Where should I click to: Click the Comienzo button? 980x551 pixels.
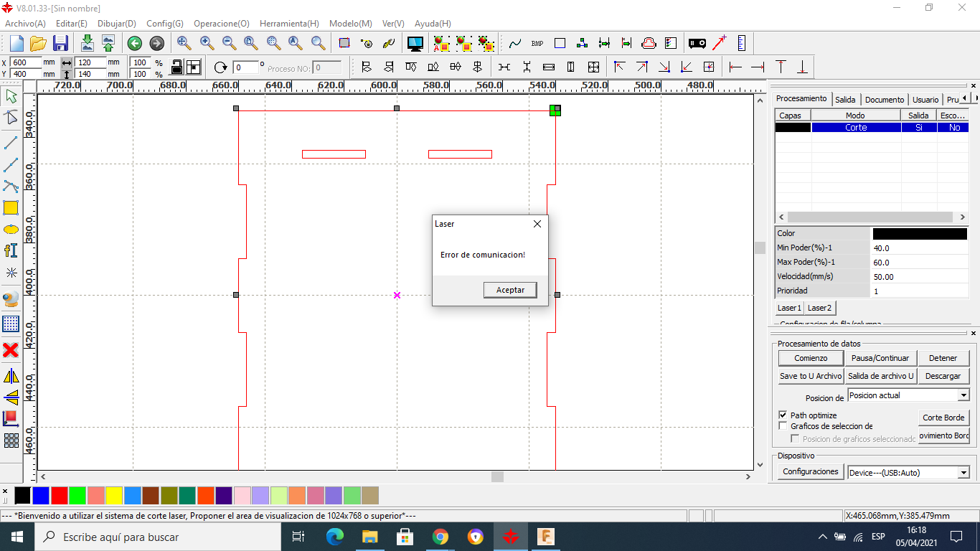tap(811, 358)
